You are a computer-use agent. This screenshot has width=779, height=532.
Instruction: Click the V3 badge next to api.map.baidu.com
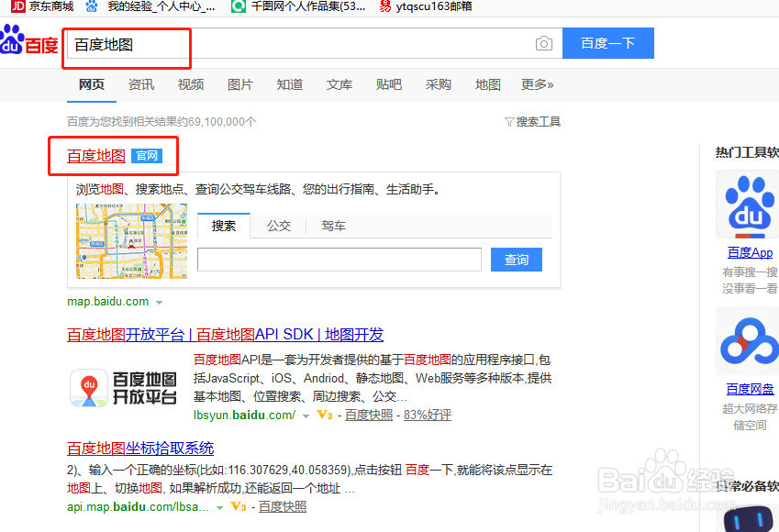pos(239,506)
